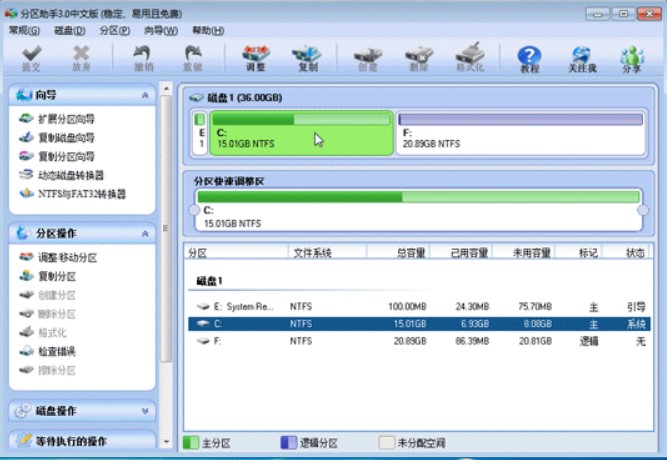Click the 86.39MB used capacity cell
This screenshot has width=667, height=460.
(472, 341)
